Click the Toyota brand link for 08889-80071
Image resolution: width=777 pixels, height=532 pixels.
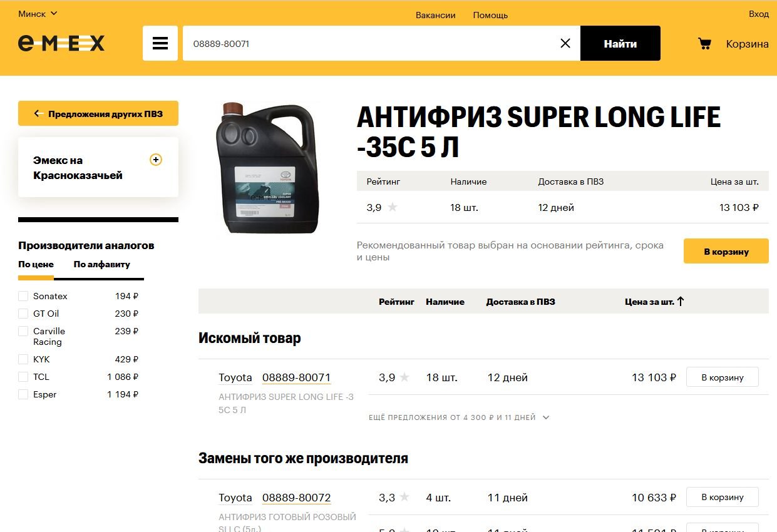coord(235,377)
